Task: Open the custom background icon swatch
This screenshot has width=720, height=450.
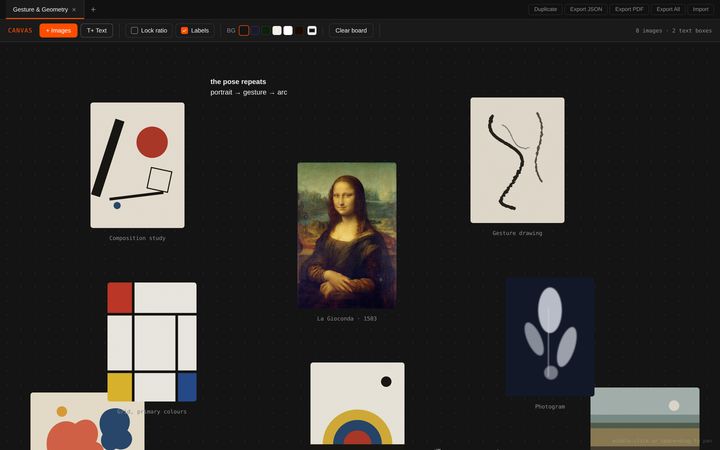Action: tap(312, 31)
